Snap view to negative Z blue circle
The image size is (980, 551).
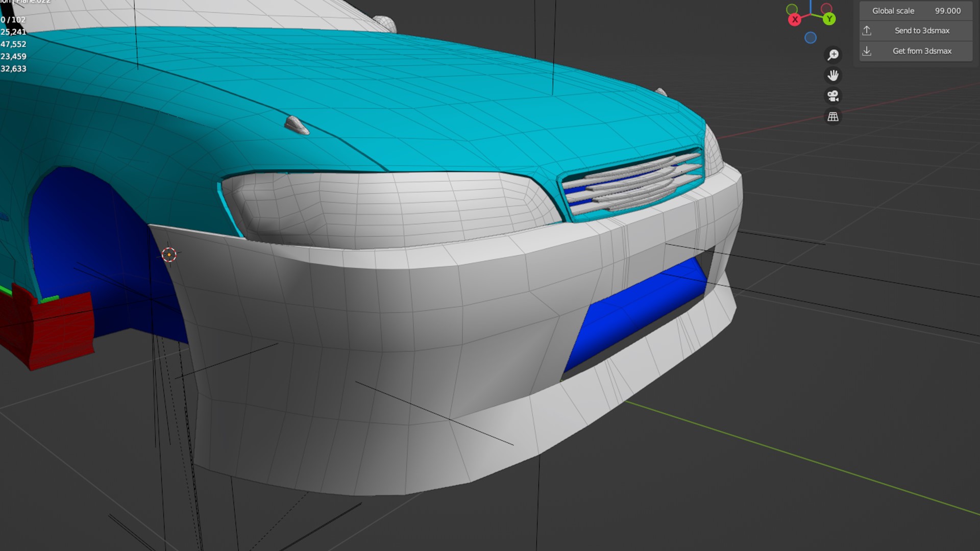pos(811,38)
